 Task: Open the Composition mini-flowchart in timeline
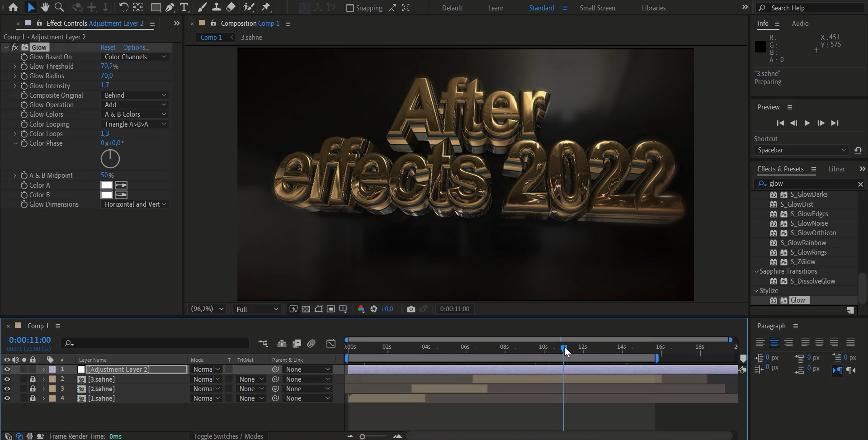coord(263,344)
